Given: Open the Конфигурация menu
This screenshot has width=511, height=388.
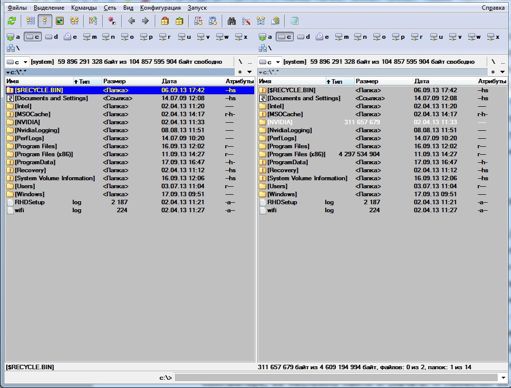Looking at the screenshot, I should point(160,7).
